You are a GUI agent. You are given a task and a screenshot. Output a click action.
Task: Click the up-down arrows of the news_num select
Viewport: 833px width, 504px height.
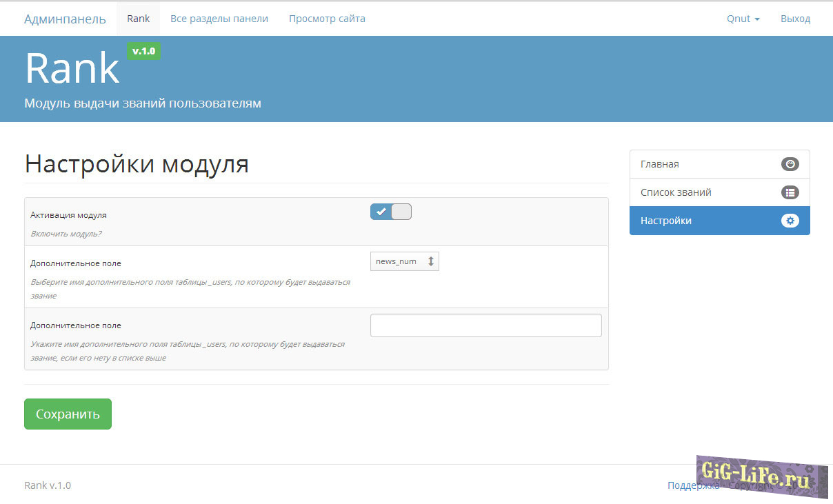pyautogui.click(x=430, y=261)
